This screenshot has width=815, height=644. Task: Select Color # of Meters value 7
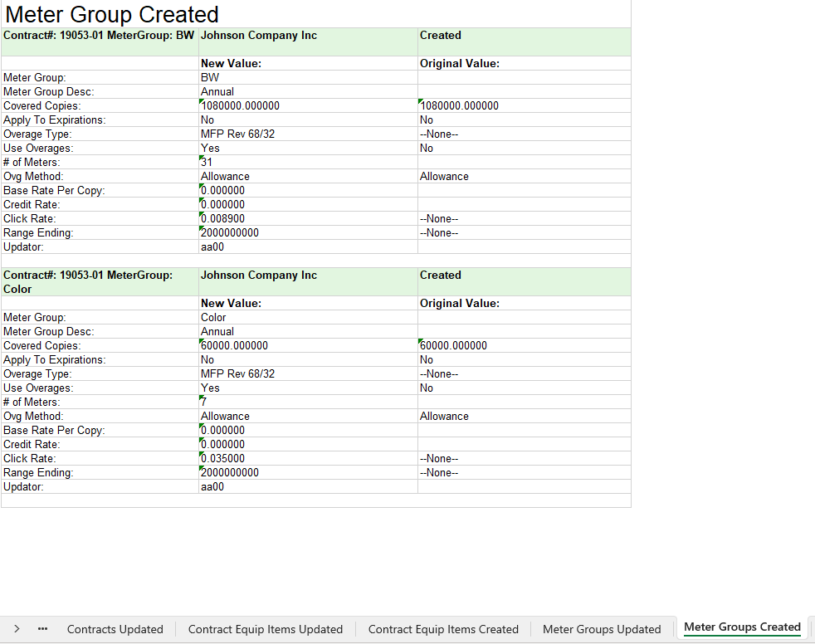(308, 402)
